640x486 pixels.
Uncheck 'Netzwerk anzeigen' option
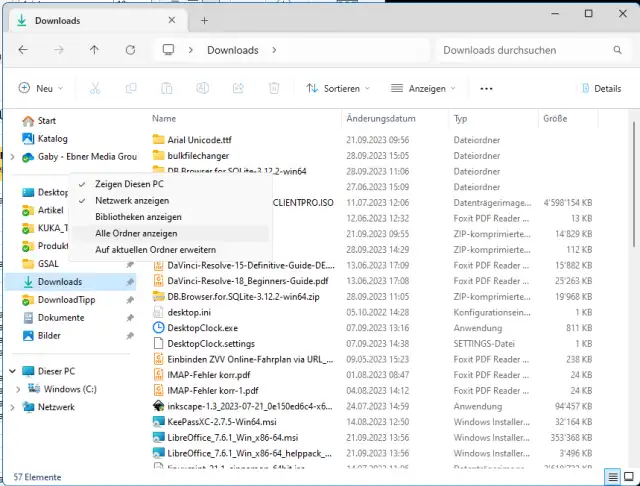(131, 200)
